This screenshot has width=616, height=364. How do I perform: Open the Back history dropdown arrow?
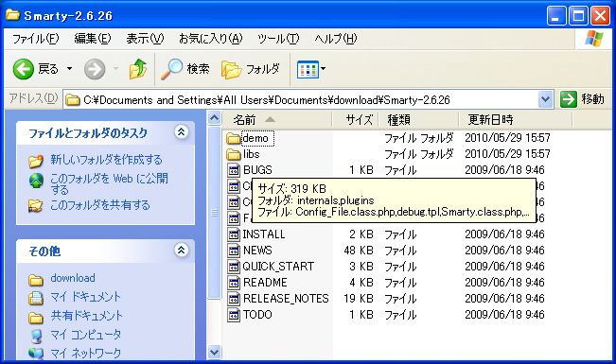pyautogui.click(x=69, y=69)
